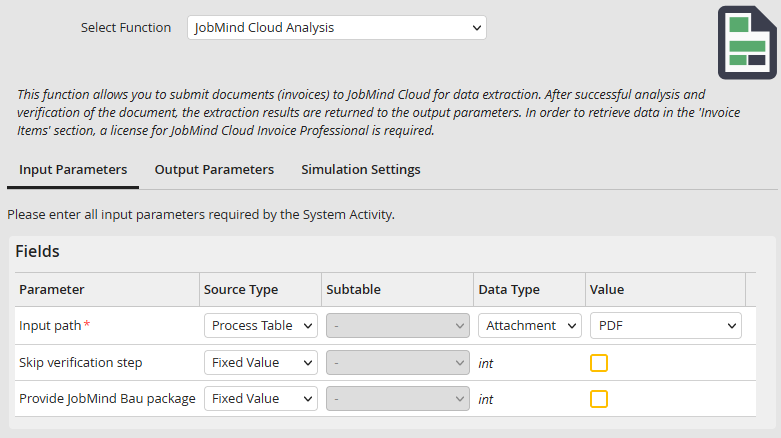Image resolution: width=781 pixels, height=438 pixels.
Task: Click the JobMind document icon
Action: tap(747, 42)
